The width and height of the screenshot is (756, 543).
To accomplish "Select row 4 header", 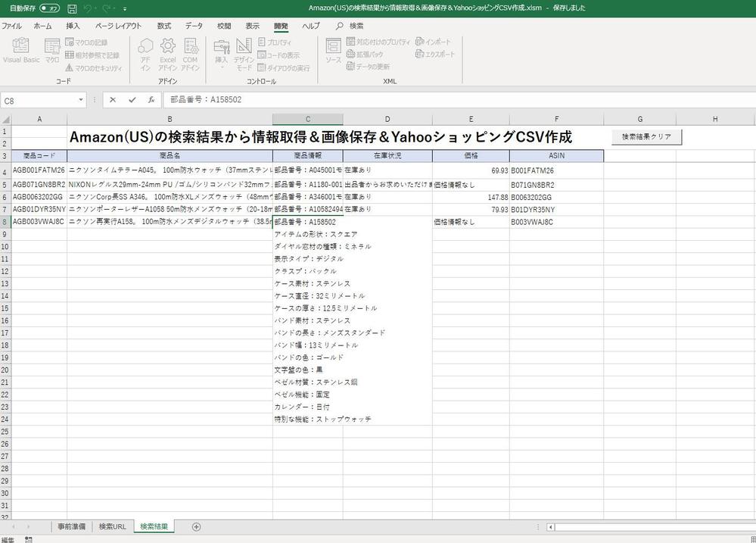I will (5, 171).
